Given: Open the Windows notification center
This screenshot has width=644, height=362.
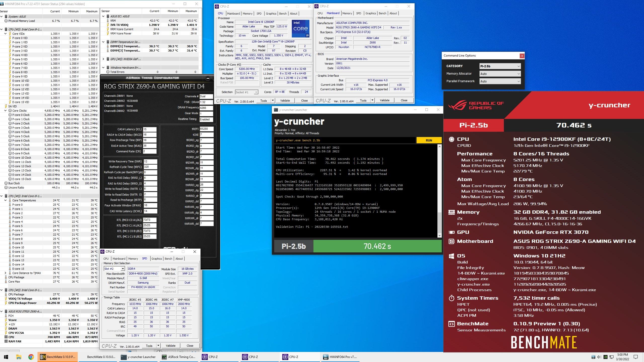Looking at the screenshot, I should (636, 357).
